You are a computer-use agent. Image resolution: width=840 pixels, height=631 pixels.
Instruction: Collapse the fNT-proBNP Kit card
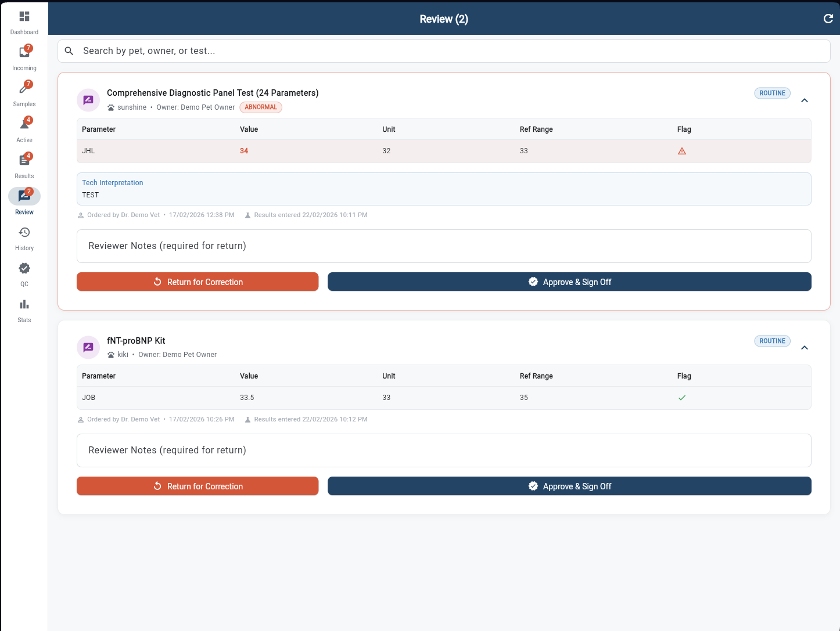pyautogui.click(x=805, y=348)
